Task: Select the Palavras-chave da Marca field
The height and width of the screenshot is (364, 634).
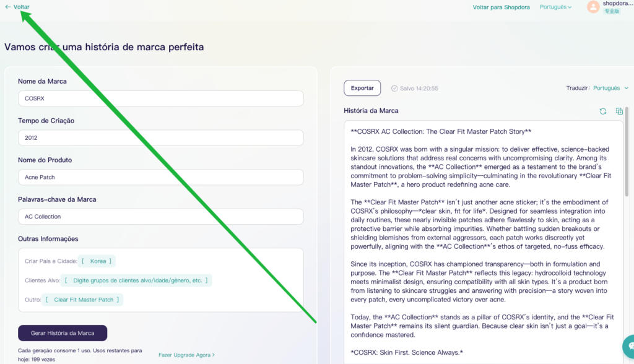Action: pos(160,217)
